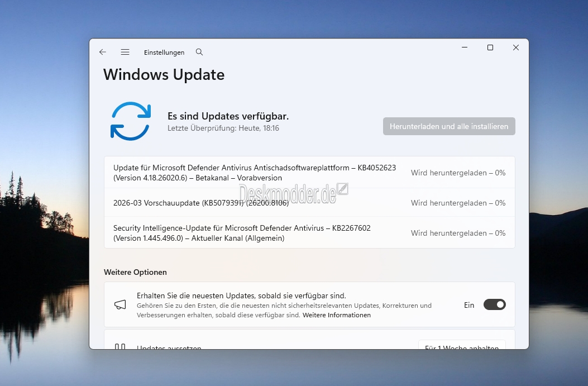
Task: Click the Windows Update page heading
Action: pyautogui.click(x=164, y=75)
